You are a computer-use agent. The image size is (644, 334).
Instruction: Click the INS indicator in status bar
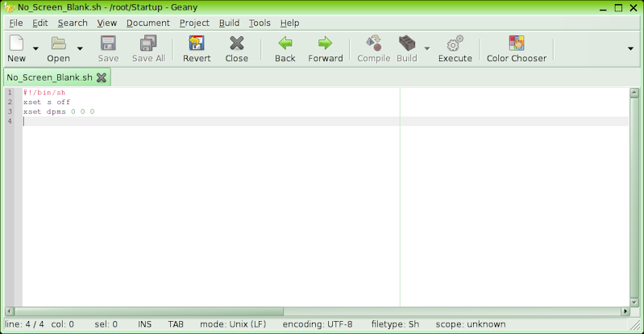coord(144,324)
